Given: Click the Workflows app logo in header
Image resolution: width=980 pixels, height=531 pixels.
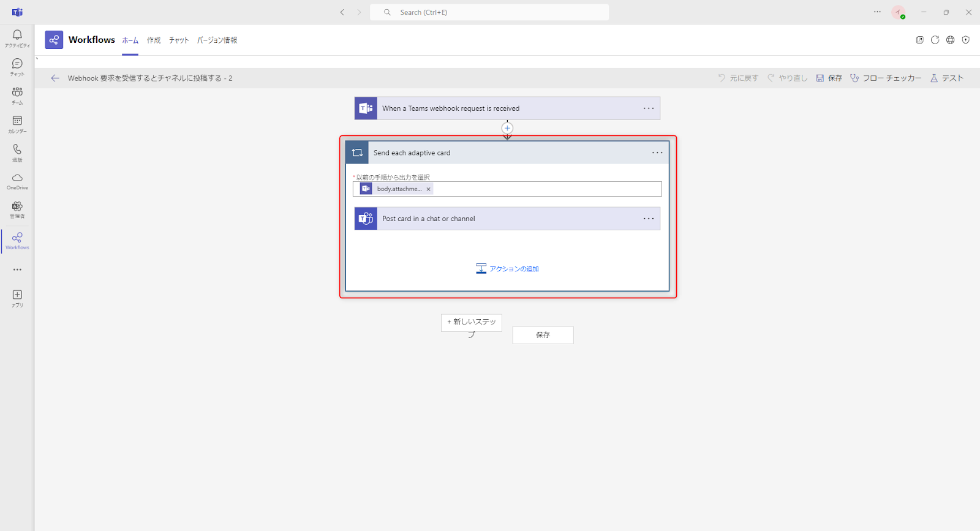Looking at the screenshot, I should (x=54, y=40).
